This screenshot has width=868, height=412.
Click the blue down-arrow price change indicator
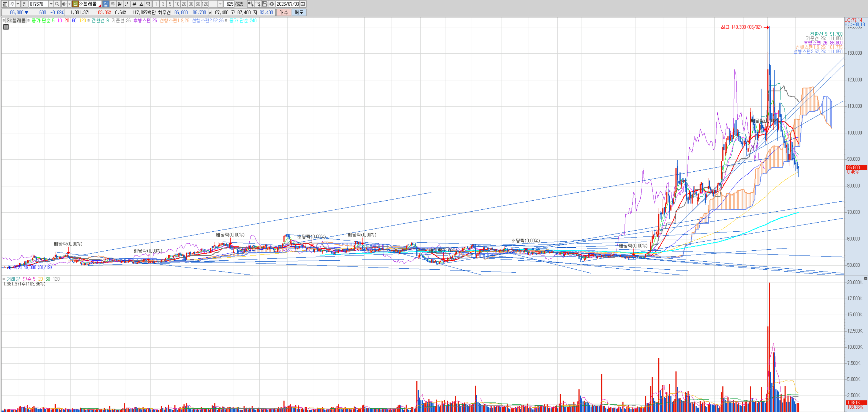[27, 12]
